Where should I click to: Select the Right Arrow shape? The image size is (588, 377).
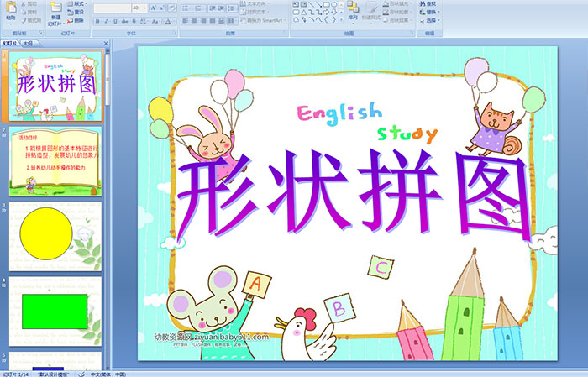[326, 13]
